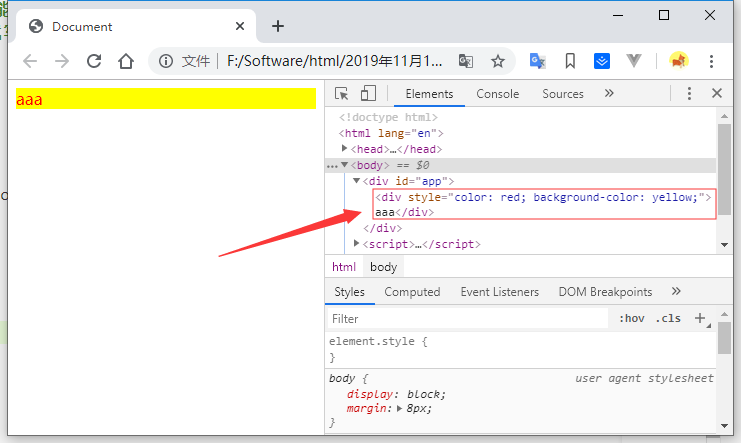This screenshot has width=741, height=443.
Task: Maximize the browser window
Action: (x=663, y=16)
